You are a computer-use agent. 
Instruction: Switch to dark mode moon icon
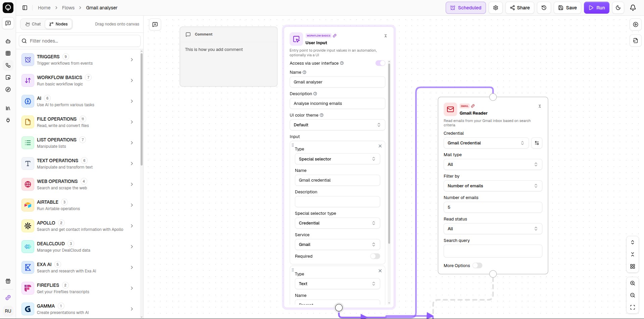tap(618, 8)
